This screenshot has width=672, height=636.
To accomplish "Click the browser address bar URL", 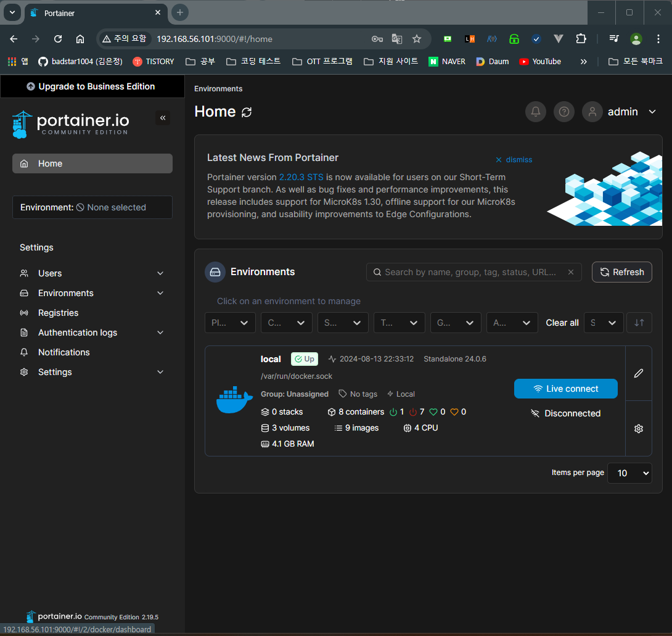I will (x=215, y=39).
